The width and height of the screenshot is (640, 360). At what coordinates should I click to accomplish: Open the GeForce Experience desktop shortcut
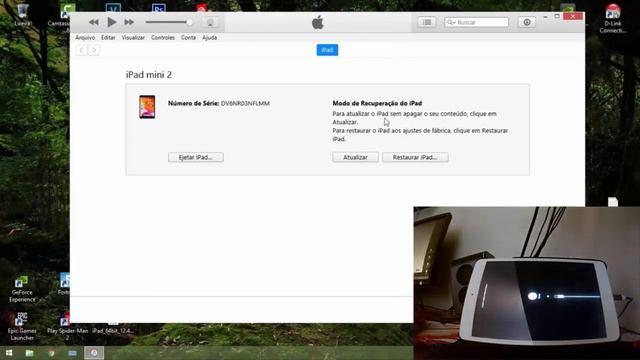22,289
